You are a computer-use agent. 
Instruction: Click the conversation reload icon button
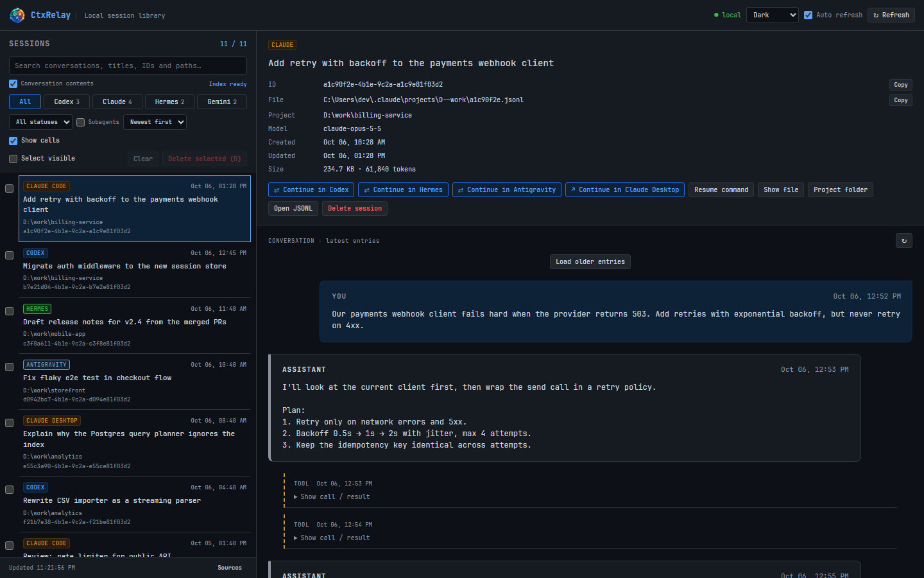coord(904,241)
